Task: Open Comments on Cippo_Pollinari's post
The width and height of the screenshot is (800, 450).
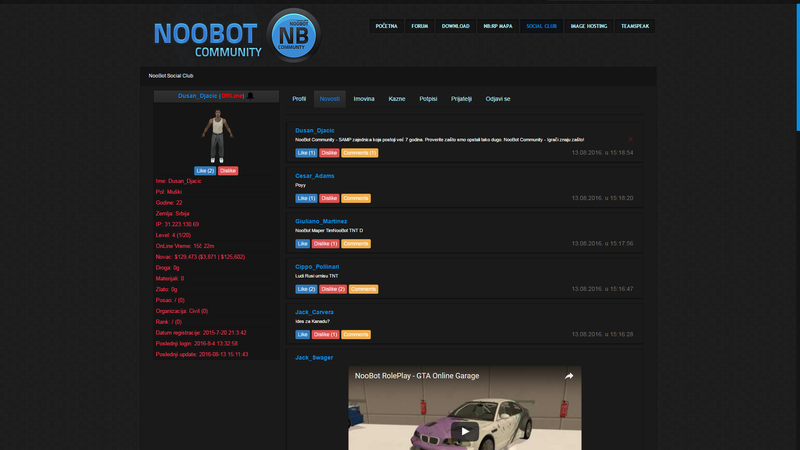Action: [x=363, y=289]
